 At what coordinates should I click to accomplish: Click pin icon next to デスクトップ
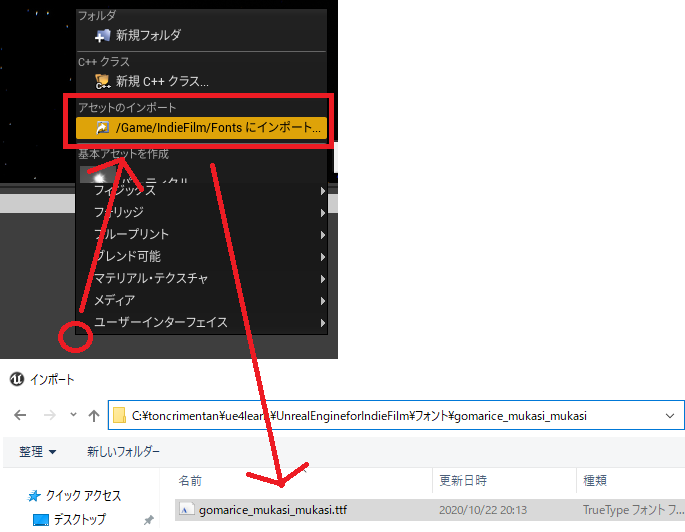click(149, 520)
